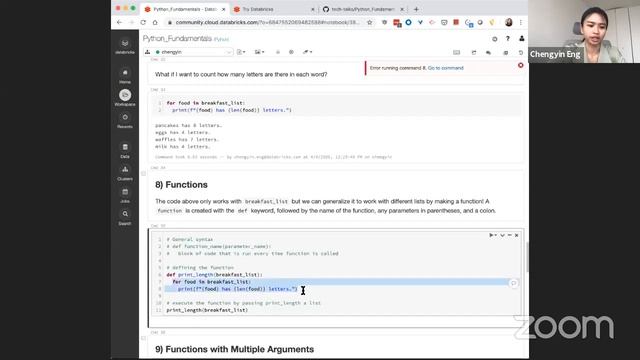Click the Python_Fundamentals notebook title
The height and width of the screenshot is (360, 640).
pos(177,38)
